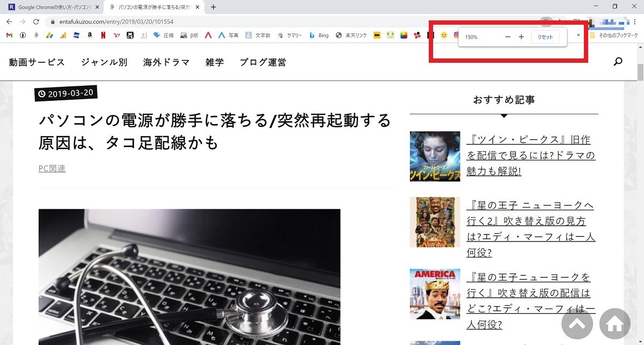Click the おすすめ記事 sidebar heading
The width and height of the screenshot is (644, 345).
click(x=504, y=100)
